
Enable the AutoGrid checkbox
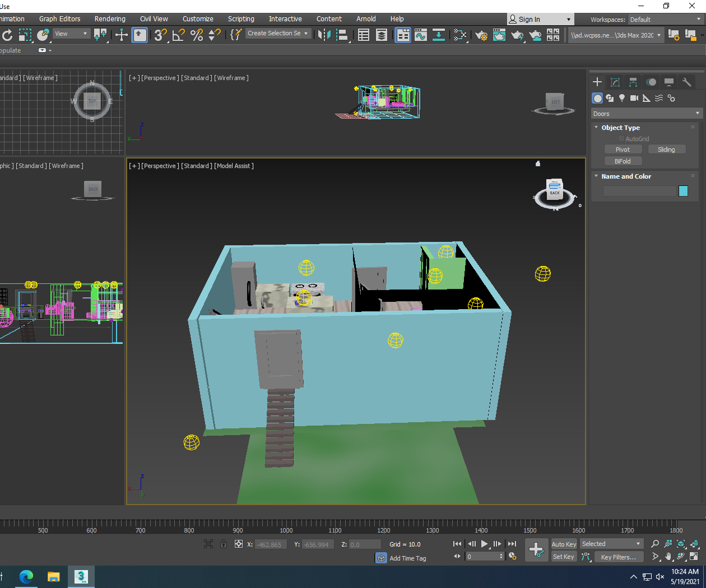click(621, 138)
